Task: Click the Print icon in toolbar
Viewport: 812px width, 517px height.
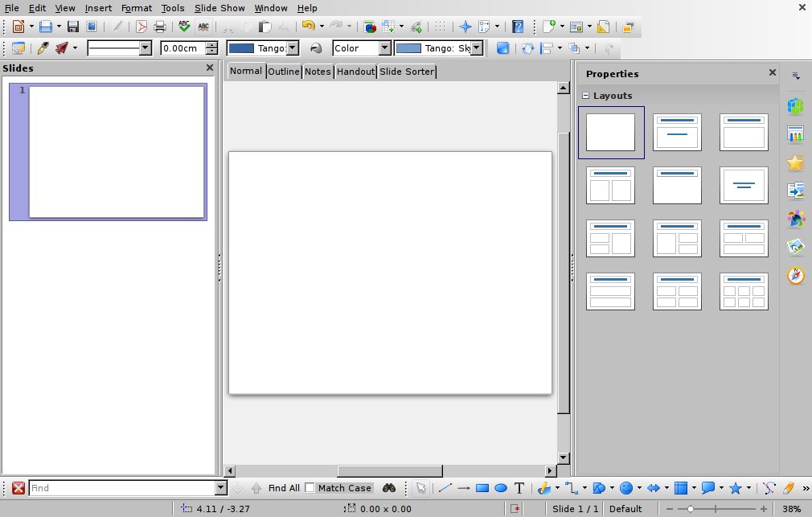Action: 159,27
